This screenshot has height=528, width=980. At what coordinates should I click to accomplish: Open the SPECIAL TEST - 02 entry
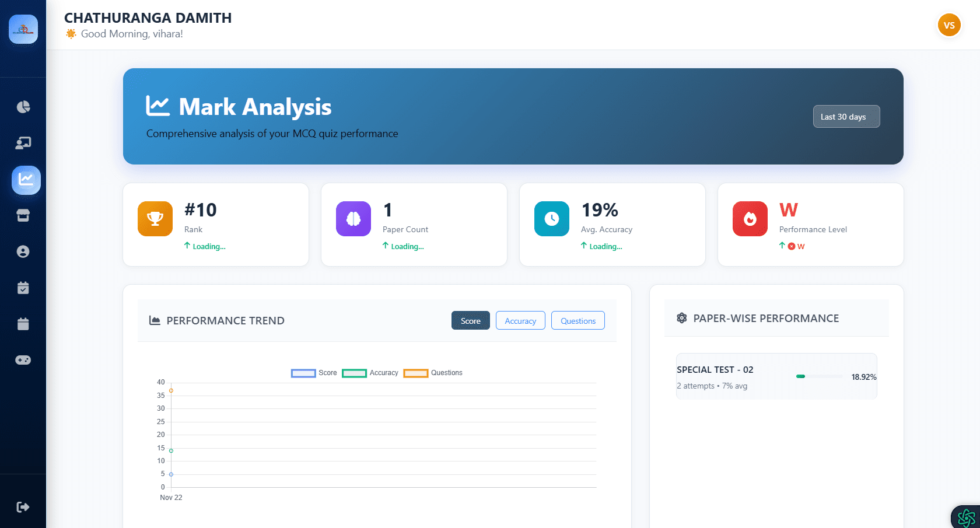click(776, 376)
